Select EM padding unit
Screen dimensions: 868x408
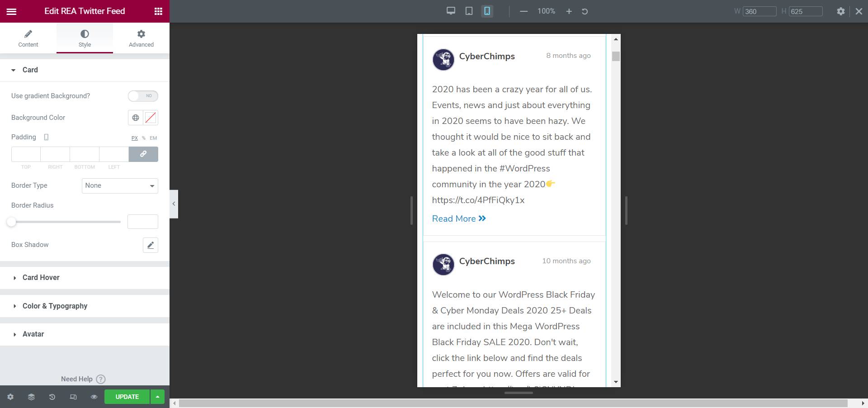tap(153, 138)
